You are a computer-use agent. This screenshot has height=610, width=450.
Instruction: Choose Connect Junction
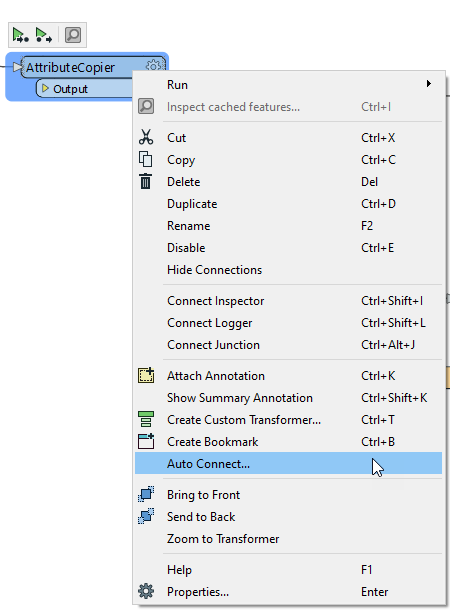point(288,345)
